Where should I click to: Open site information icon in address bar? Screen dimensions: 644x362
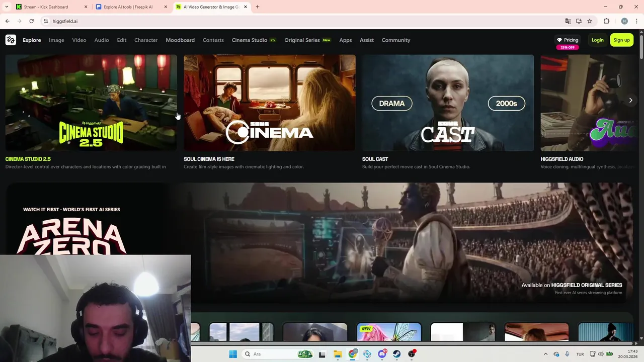pos(45,21)
